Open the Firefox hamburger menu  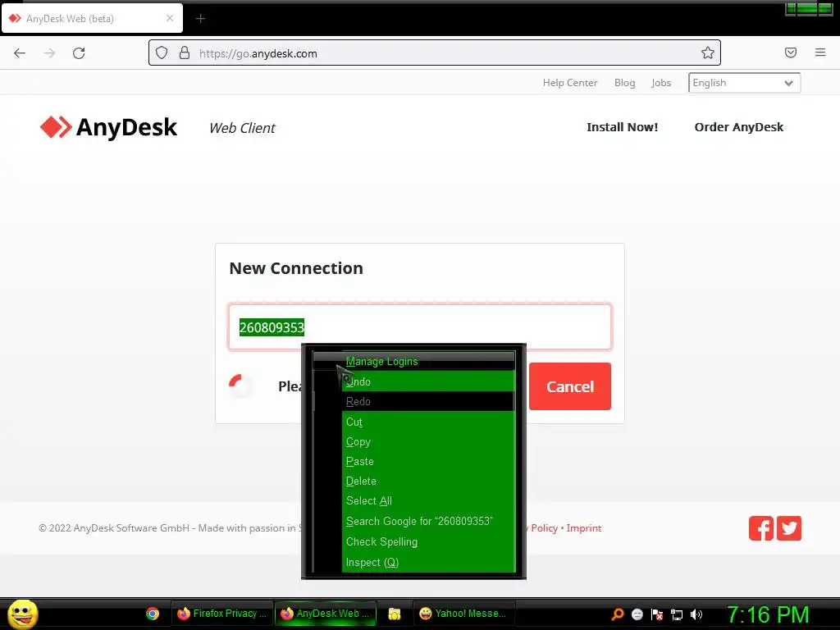820,52
